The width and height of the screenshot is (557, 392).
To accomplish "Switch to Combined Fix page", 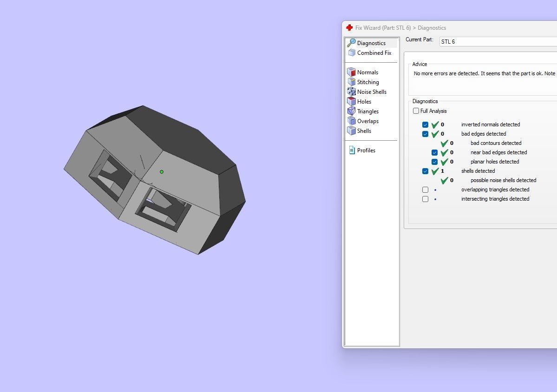I will pyautogui.click(x=374, y=52).
